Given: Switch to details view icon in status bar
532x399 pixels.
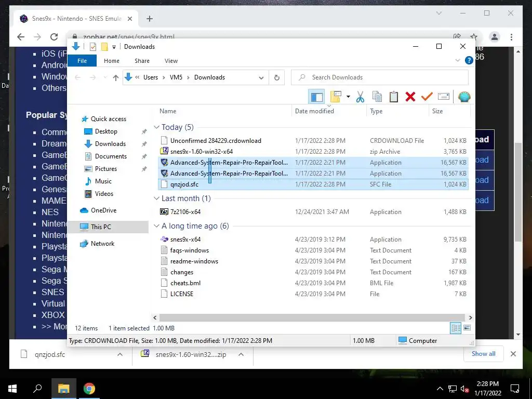Looking at the screenshot, I should click(456, 328).
